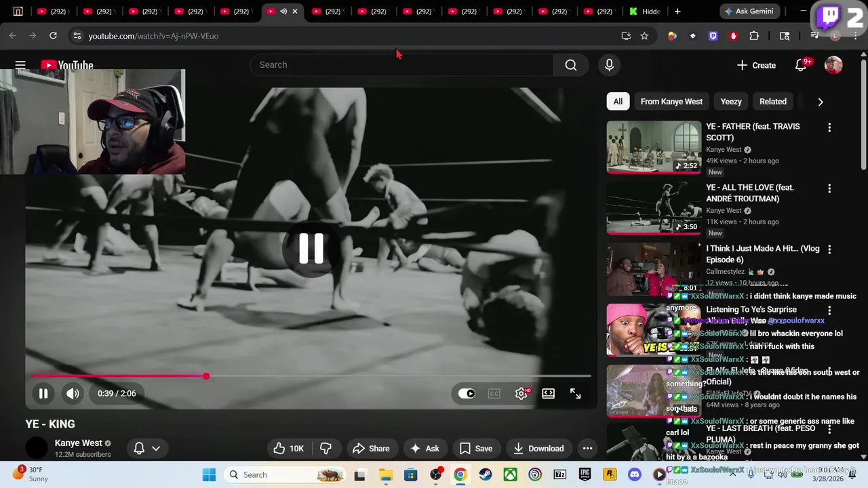The height and width of the screenshot is (488, 868).
Task: Pause the video using the player control
Action: [x=43, y=393]
